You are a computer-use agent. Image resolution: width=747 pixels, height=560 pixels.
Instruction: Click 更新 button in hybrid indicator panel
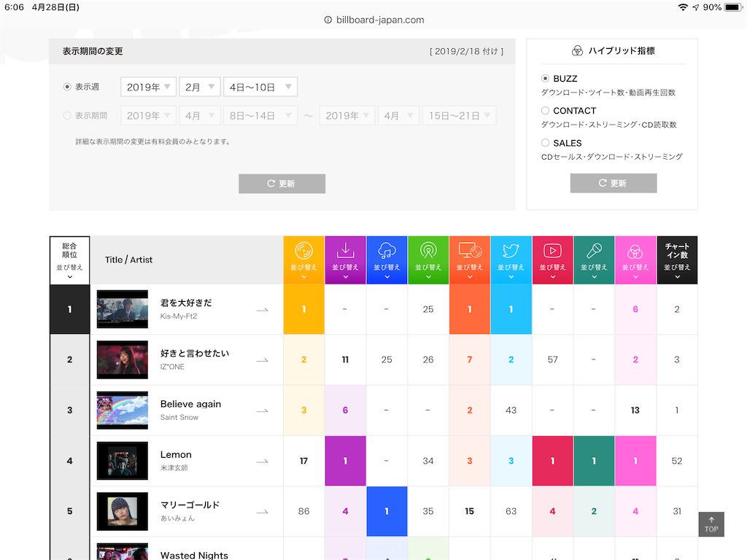point(614,183)
